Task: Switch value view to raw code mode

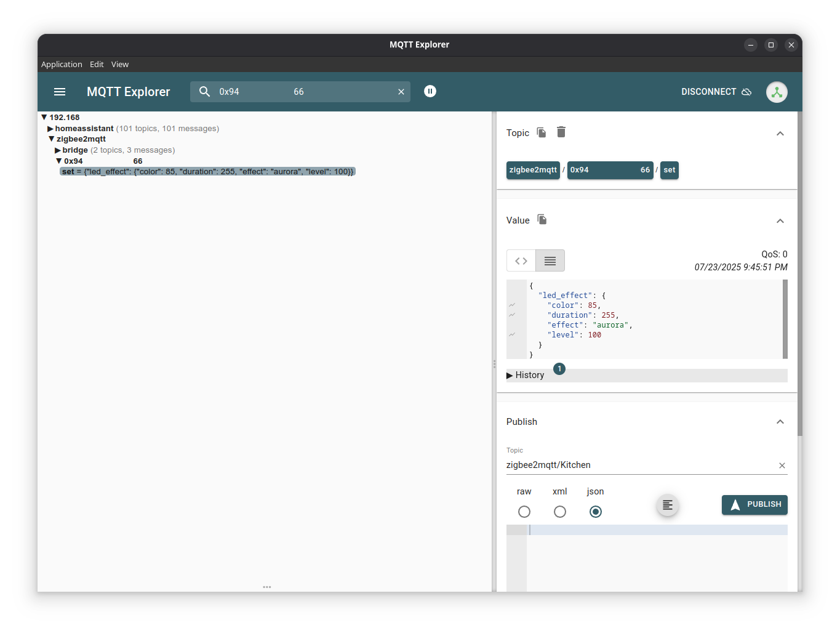Action: pyautogui.click(x=521, y=260)
